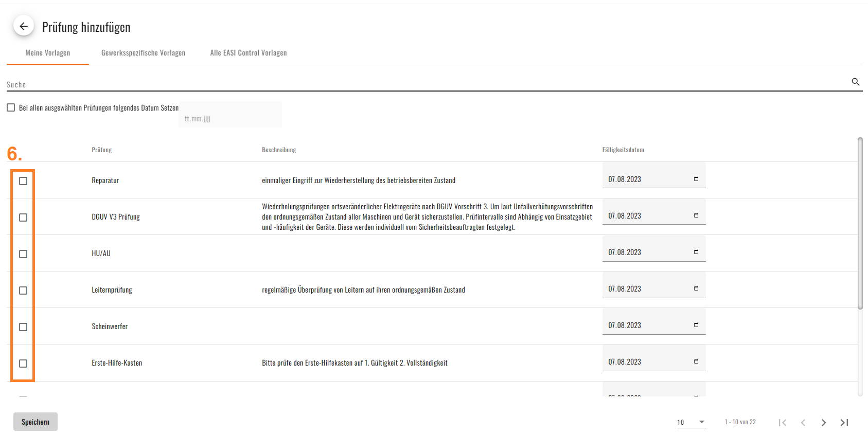Select the HU/AU checkbox
Screen dimensions: 868x435
click(23, 254)
